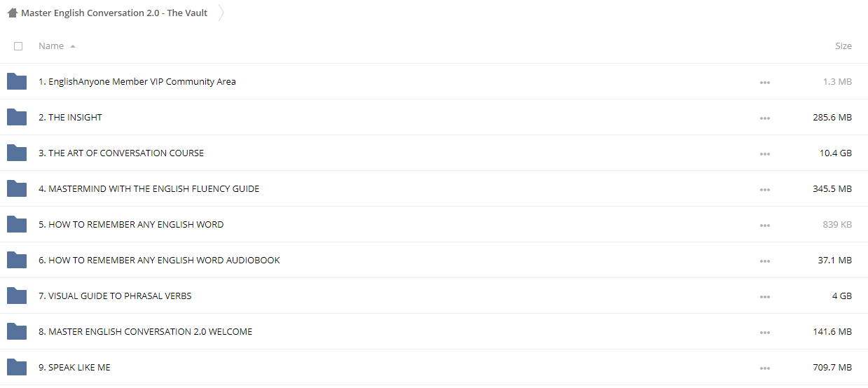Click the home icon in breadcrumb
The height and width of the screenshot is (388, 868).
pos(12,13)
